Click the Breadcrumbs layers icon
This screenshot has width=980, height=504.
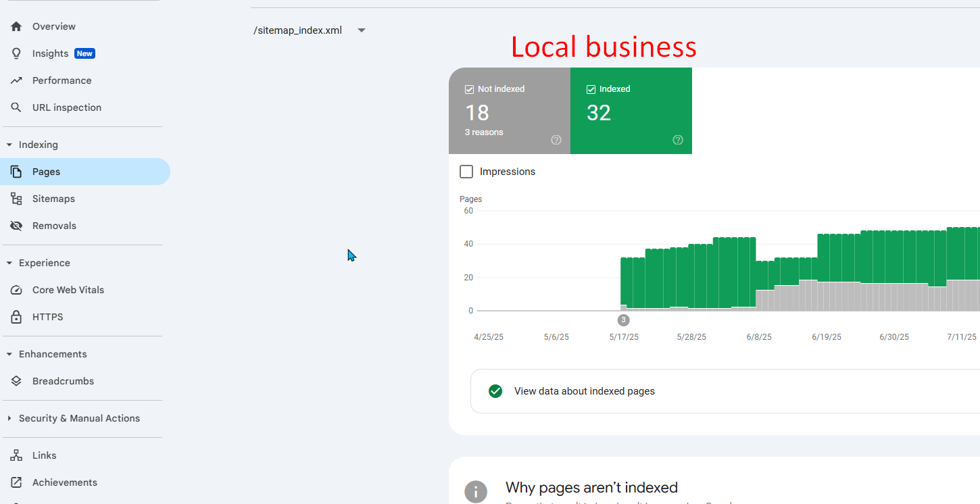coord(16,381)
